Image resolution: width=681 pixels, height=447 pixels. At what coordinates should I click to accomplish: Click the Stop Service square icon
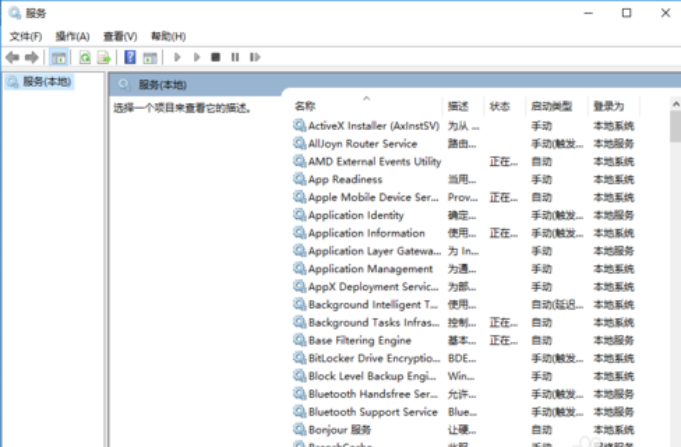click(x=215, y=58)
